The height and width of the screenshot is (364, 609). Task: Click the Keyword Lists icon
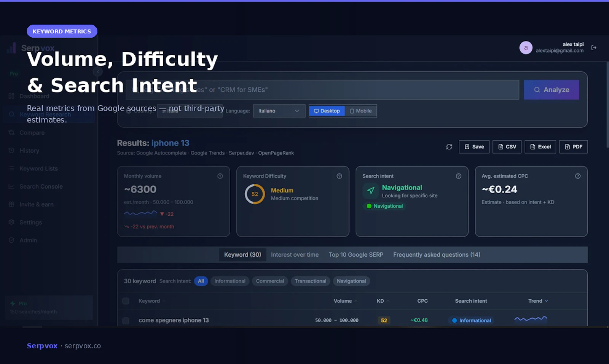coord(11,168)
